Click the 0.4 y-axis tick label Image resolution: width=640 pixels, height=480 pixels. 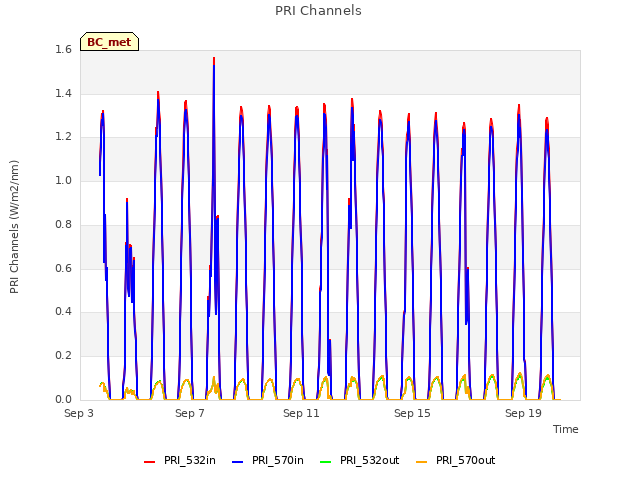click(x=63, y=311)
